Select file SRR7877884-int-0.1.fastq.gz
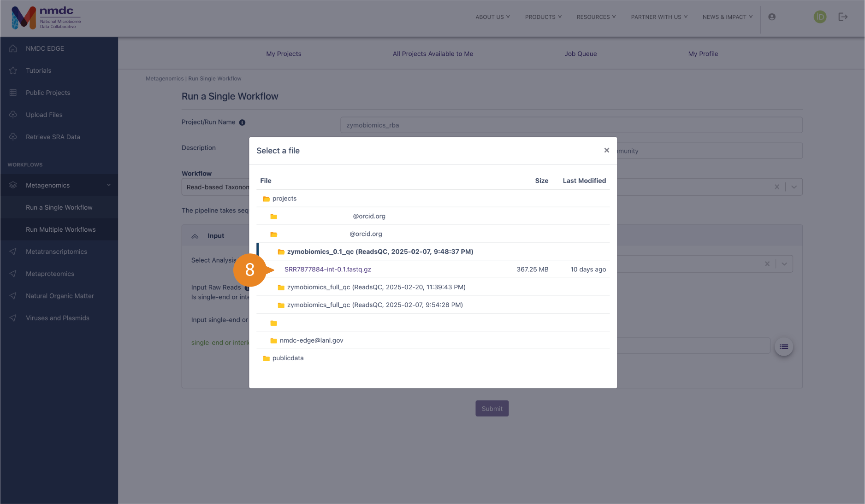The width and height of the screenshot is (865, 504). 328,270
